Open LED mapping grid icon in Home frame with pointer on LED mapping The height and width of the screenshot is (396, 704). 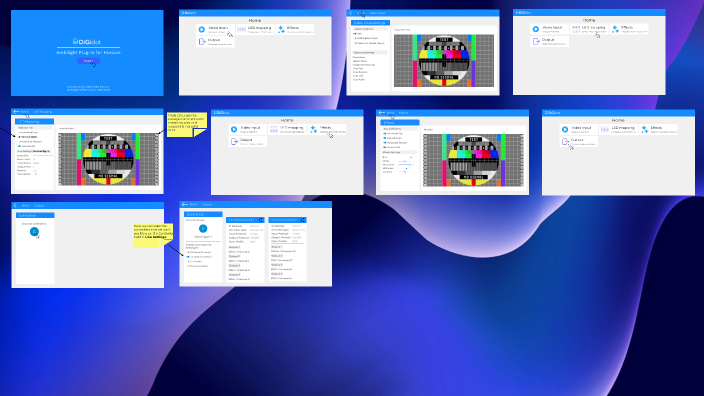pos(576,29)
